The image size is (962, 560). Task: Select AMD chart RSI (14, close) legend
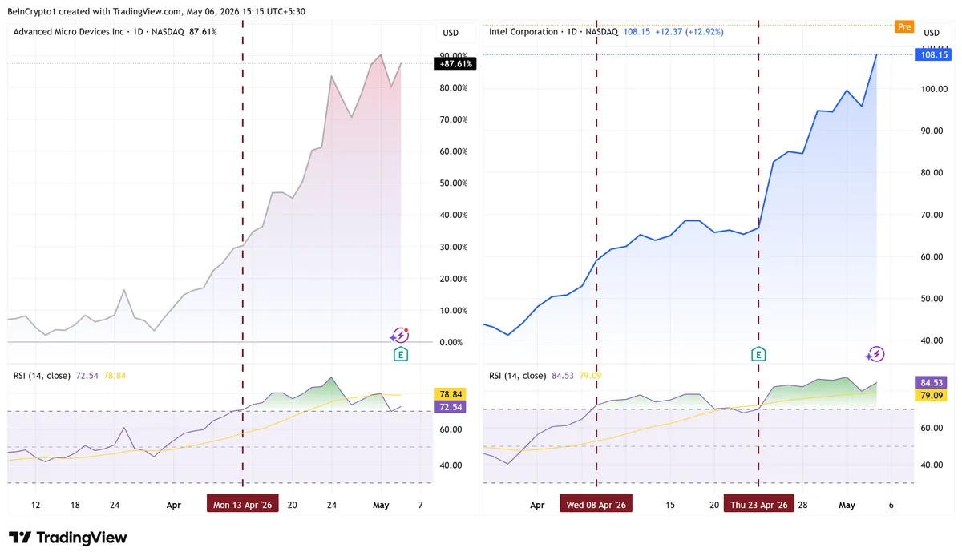(x=42, y=375)
